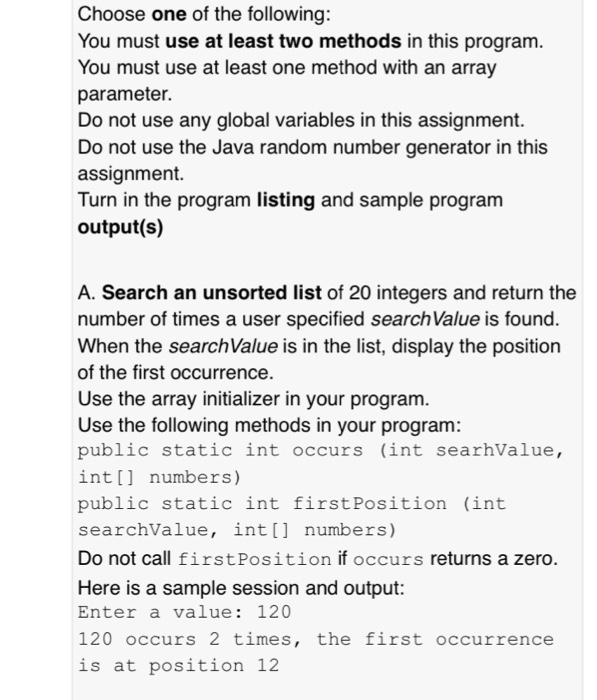Click the bold word 'listing'
The height and width of the screenshot is (700, 597).
(x=286, y=200)
